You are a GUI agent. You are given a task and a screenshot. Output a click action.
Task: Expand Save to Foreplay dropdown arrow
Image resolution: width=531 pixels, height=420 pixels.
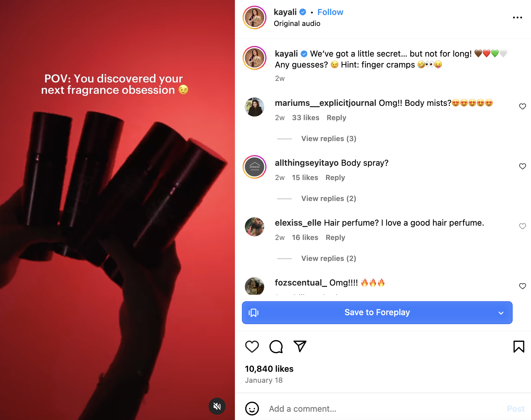click(501, 313)
